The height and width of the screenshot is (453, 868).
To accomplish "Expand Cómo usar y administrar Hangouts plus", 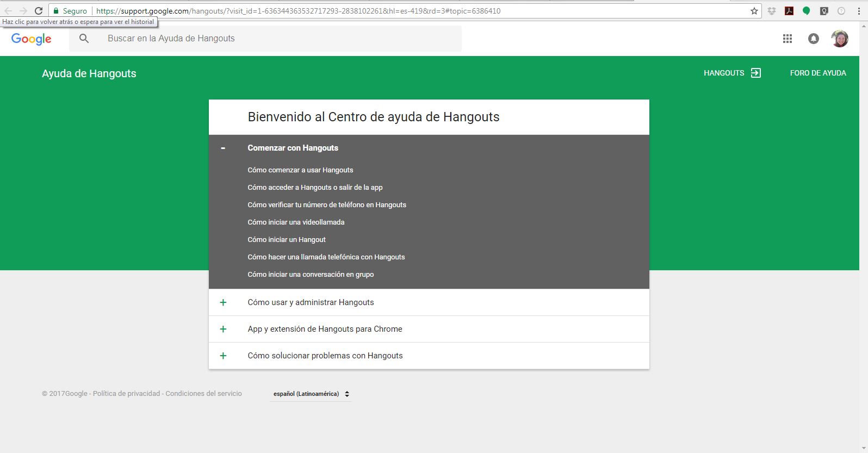I will click(x=223, y=302).
